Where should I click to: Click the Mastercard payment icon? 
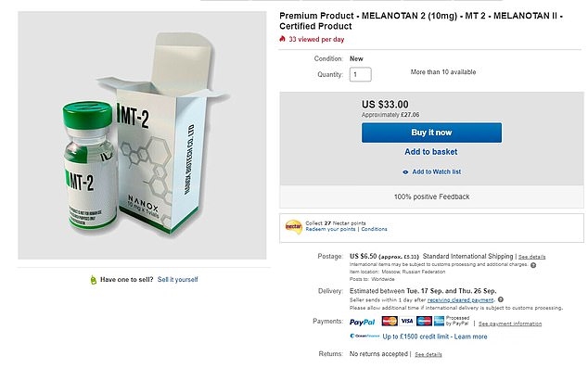[390, 321]
